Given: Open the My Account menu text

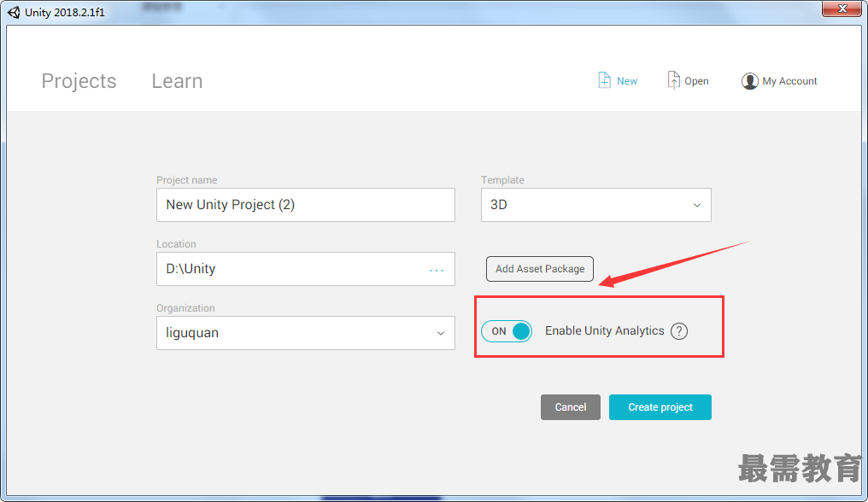Looking at the screenshot, I should (789, 81).
